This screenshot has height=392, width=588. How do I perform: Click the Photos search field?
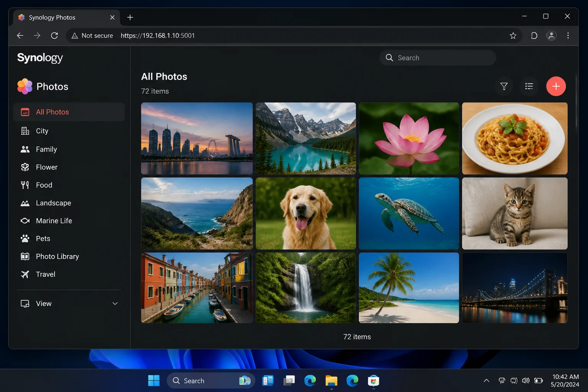point(438,58)
